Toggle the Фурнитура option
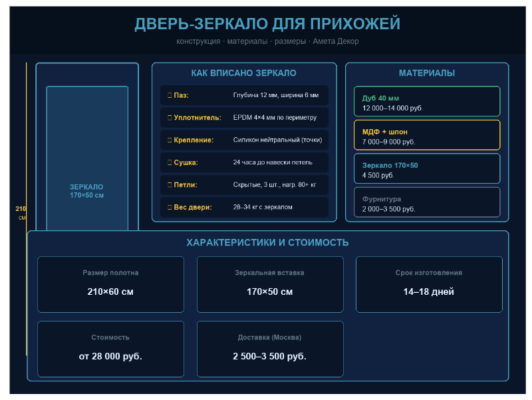Viewport: 532px width, 400px height. pyautogui.click(x=428, y=202)
